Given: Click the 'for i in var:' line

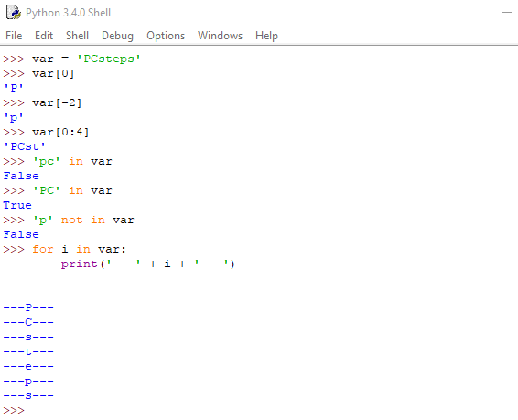Looking at the screenshot, I should click(80, 249).
